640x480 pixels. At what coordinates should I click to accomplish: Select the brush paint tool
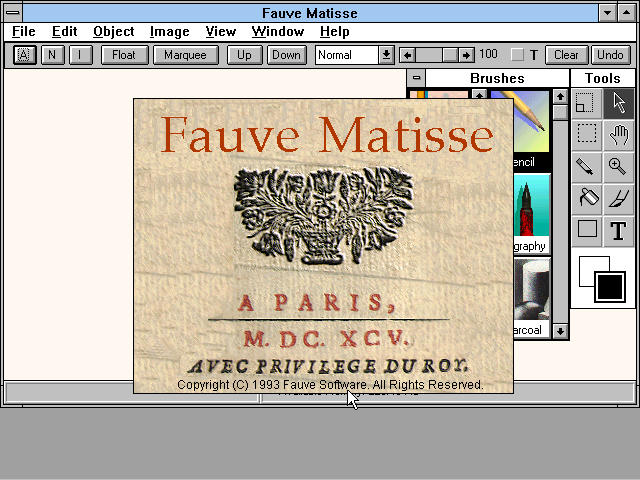point(619,199)
